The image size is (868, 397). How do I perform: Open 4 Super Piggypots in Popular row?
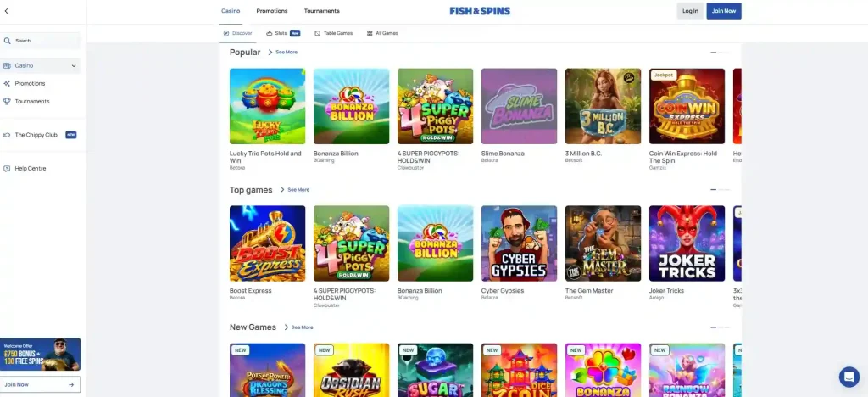point(435,106)
